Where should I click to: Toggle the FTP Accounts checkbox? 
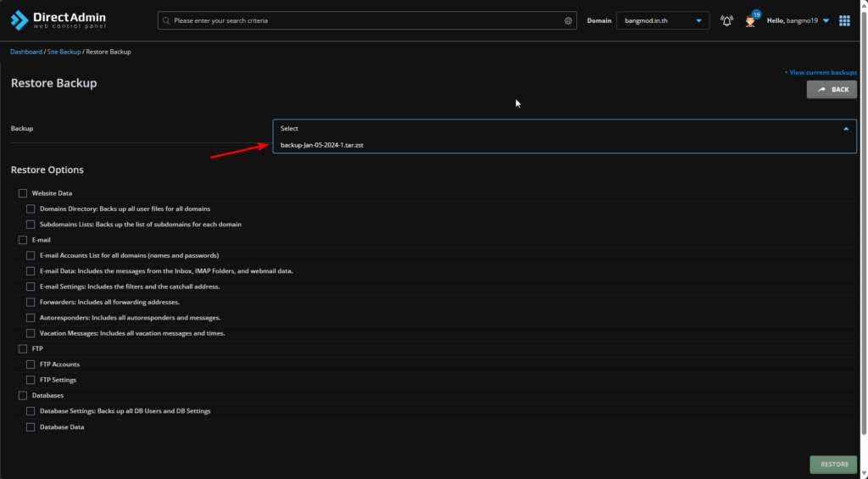pyautogui.click(x=31, y=365)
